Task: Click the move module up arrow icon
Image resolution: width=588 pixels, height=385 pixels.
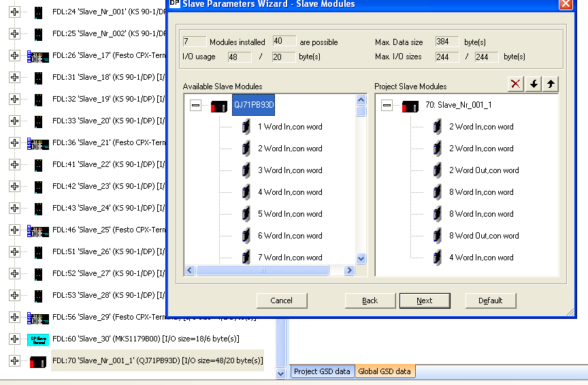Action: pyautogui.click(x=551, y=84)
